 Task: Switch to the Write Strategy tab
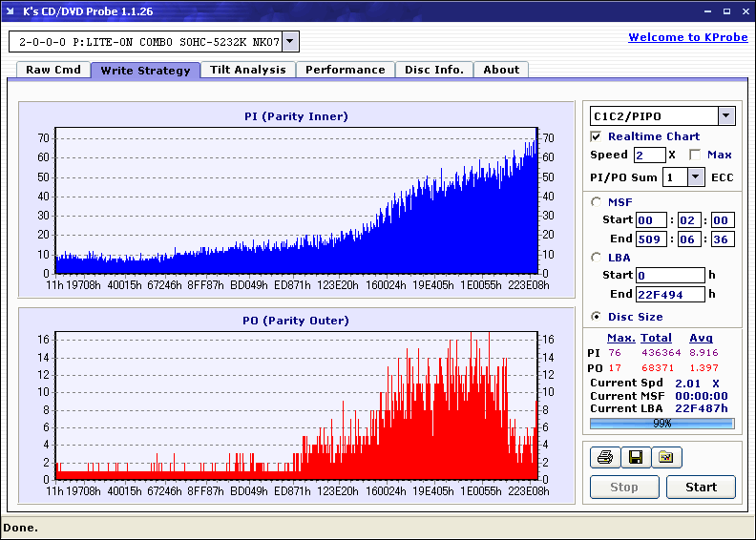[145, 71]
